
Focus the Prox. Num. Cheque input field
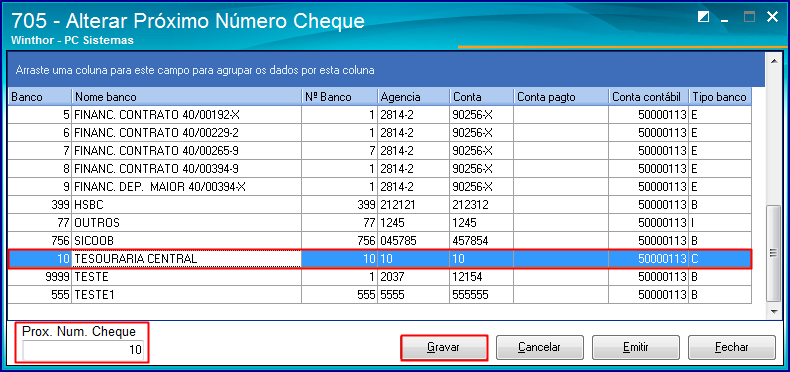[83, 350]
